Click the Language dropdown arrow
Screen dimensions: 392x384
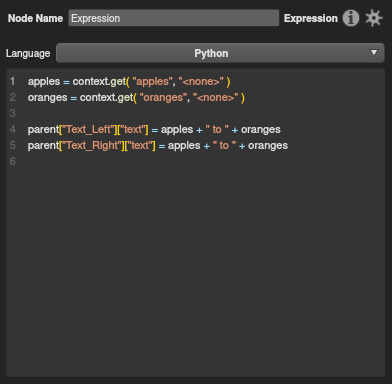374,53
